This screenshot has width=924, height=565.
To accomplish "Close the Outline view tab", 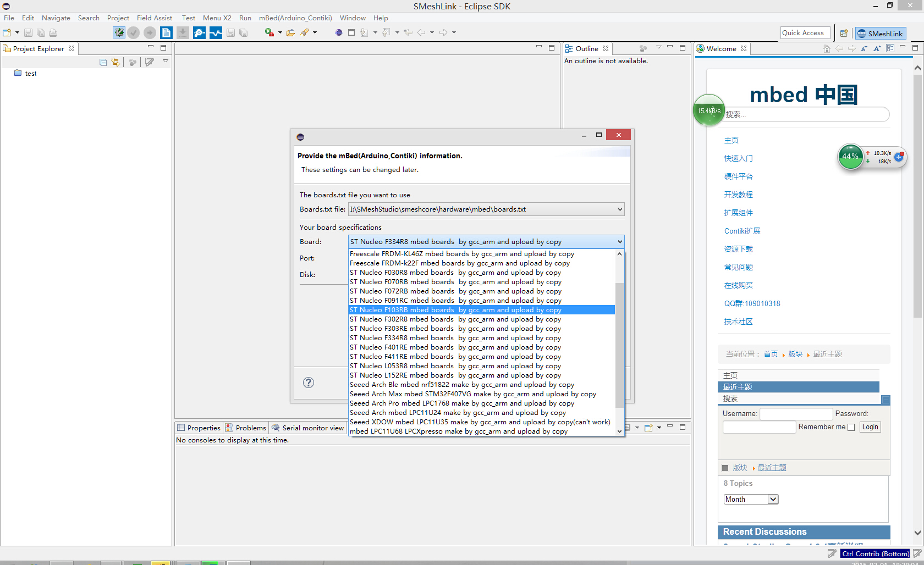I will 606,48.
